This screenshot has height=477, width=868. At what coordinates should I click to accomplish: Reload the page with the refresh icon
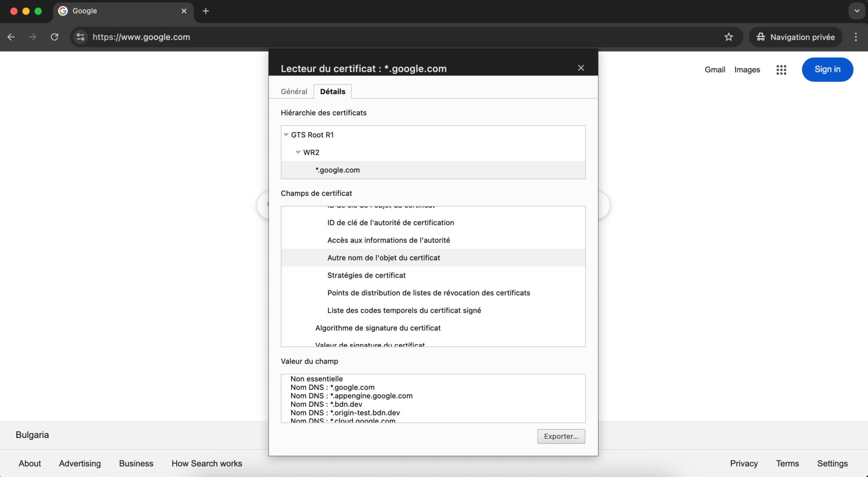54,37
